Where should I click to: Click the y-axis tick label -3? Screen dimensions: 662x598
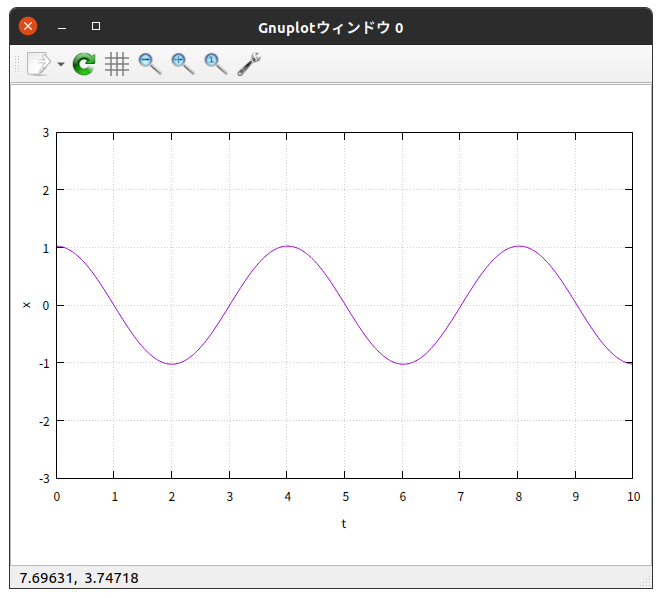click(44, 478)
